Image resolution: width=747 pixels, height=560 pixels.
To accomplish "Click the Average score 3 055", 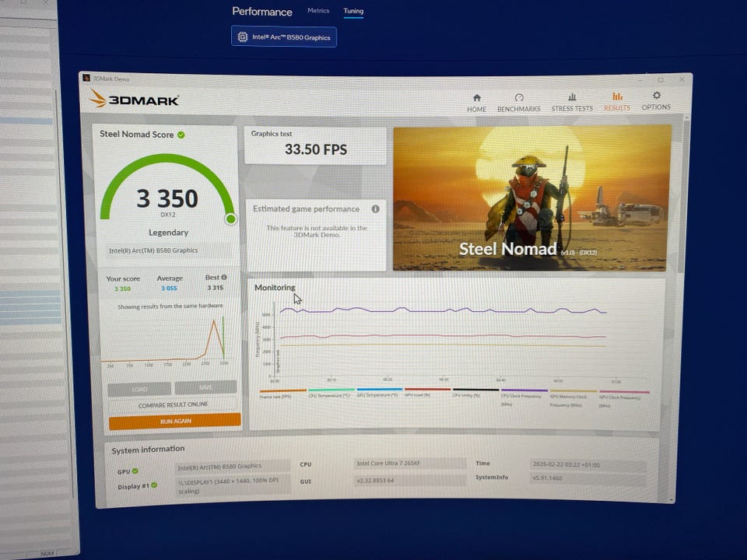I will 169,288.
